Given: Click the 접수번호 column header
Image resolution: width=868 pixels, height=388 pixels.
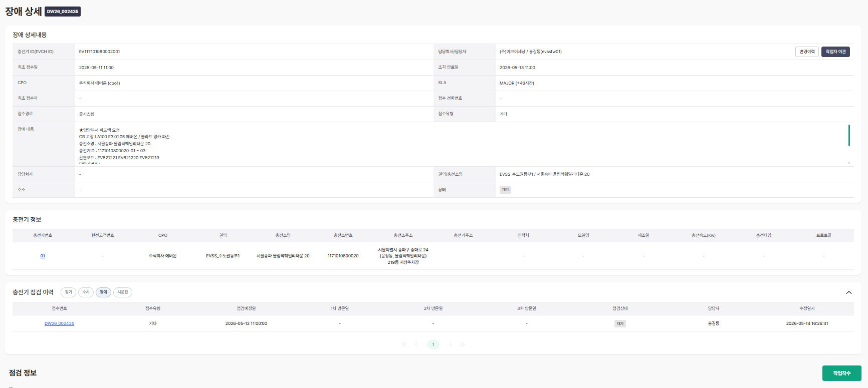Looking at the screenshot, I should (x=59, y=308).
